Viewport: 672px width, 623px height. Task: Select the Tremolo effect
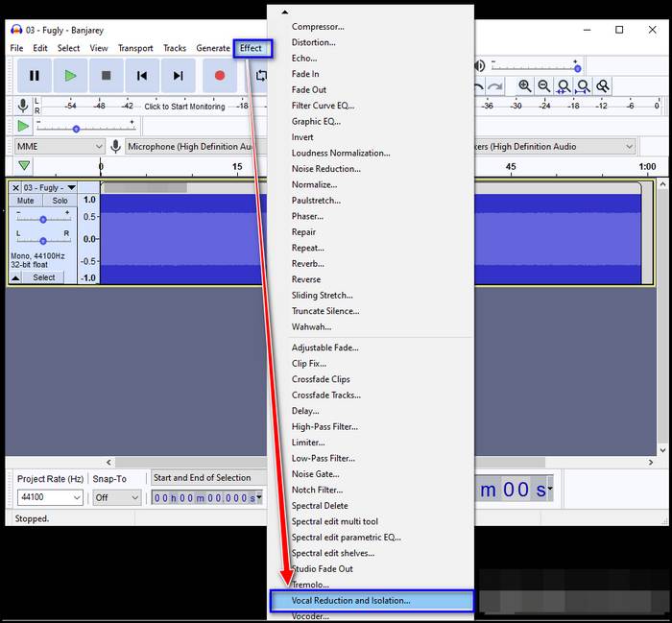[371, 585]
